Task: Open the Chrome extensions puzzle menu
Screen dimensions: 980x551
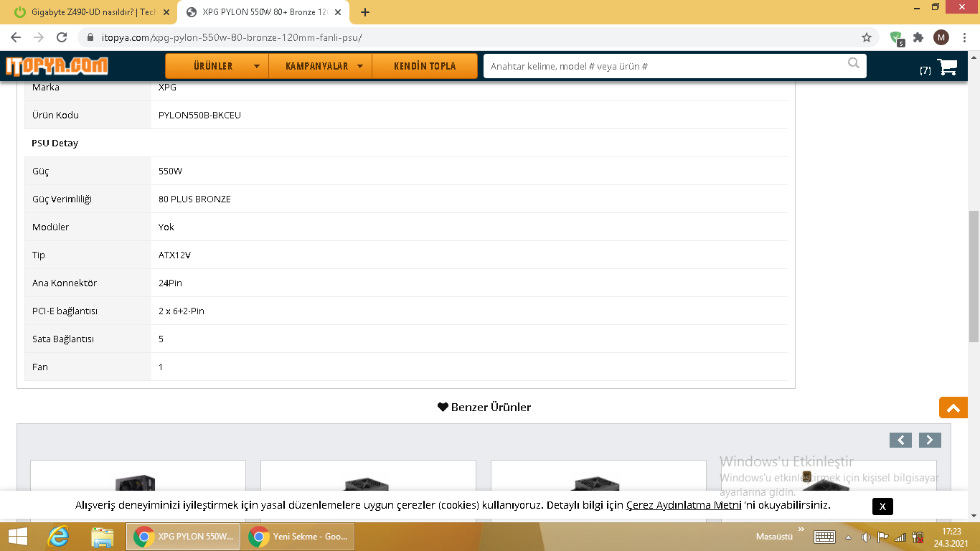Action: click(x=918, y=37)
